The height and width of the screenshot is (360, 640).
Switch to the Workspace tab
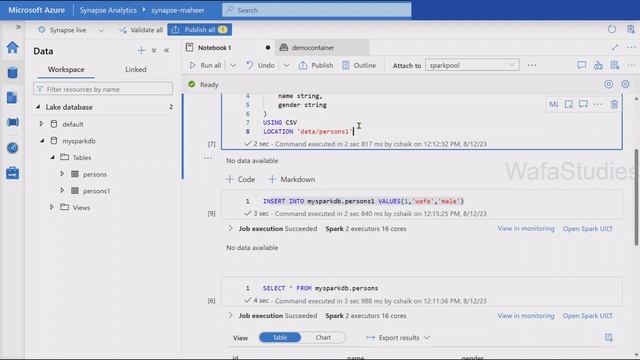66,69
